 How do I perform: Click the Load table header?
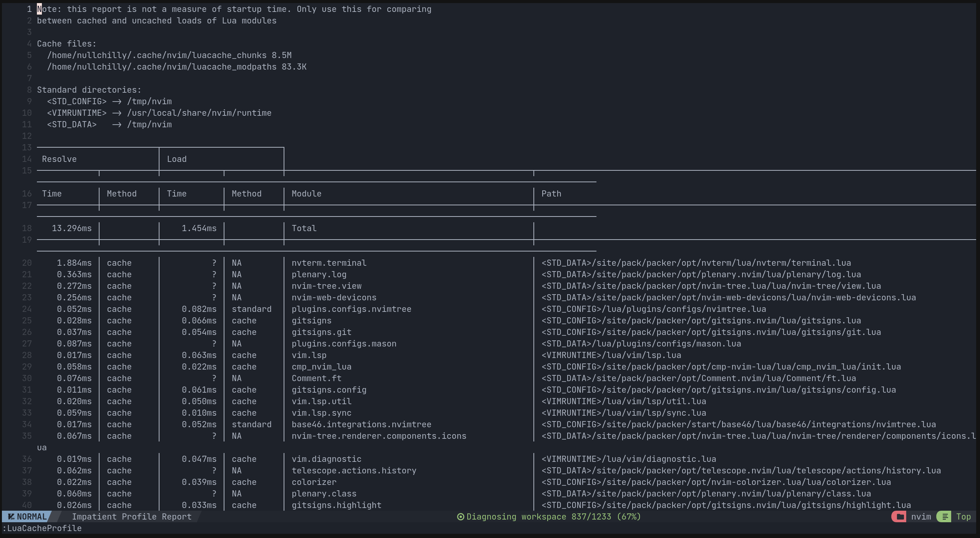pyautogui.click(x=176, y=159)
